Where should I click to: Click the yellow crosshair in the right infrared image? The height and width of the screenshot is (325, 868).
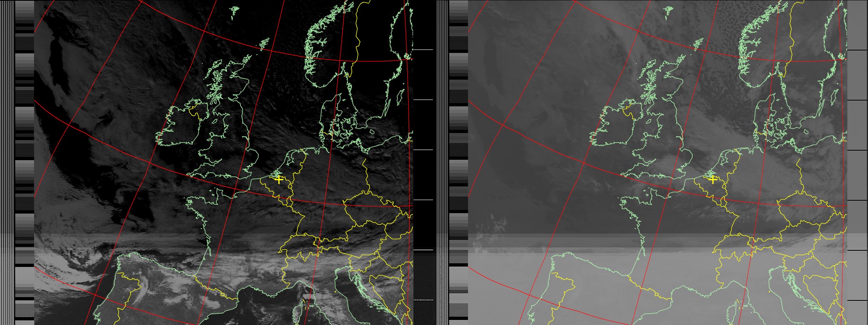pyautogui.click(x=713, y=180)
